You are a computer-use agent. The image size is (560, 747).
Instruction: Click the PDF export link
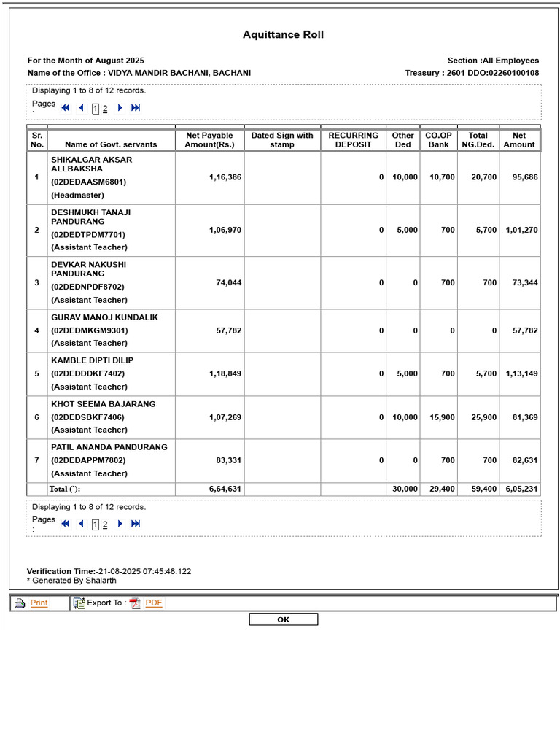[x=154, y=603]
